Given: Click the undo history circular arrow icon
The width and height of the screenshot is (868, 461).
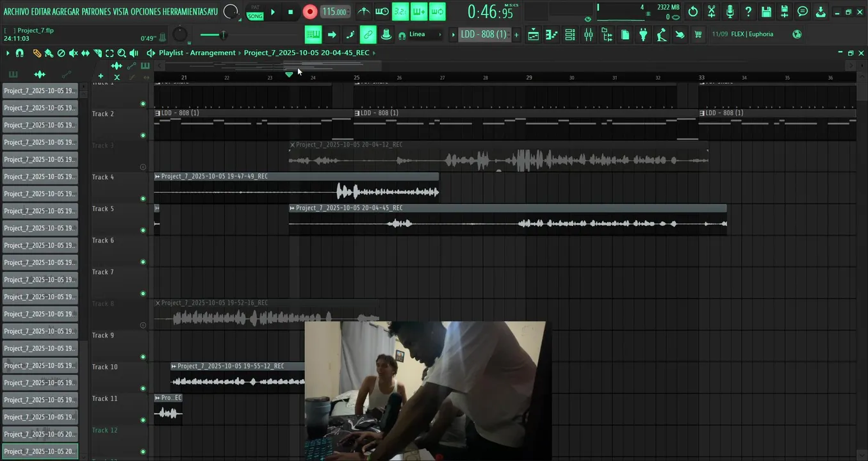Looking at the screenshot, I should click(693, 12).
